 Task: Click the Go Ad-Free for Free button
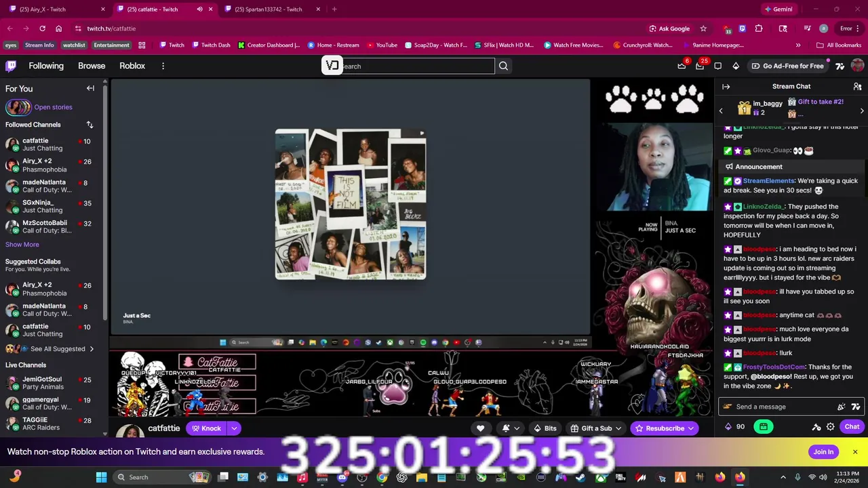coord(787,66)
